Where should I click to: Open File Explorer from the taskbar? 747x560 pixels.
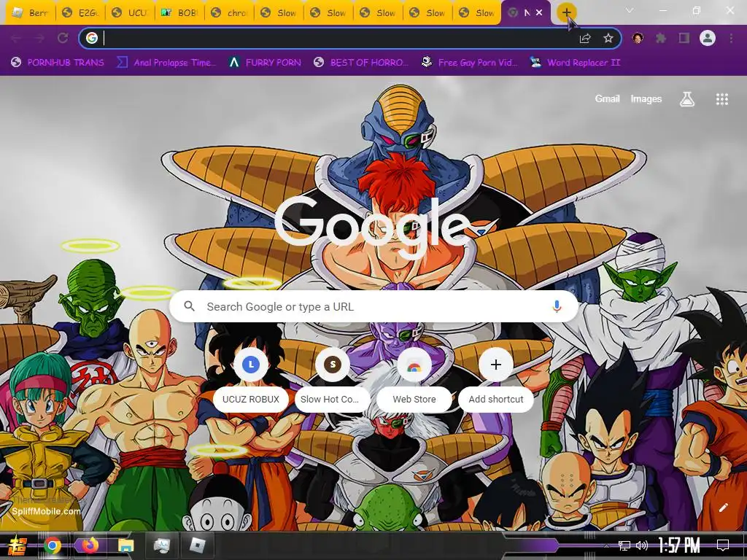coord(125,545)
